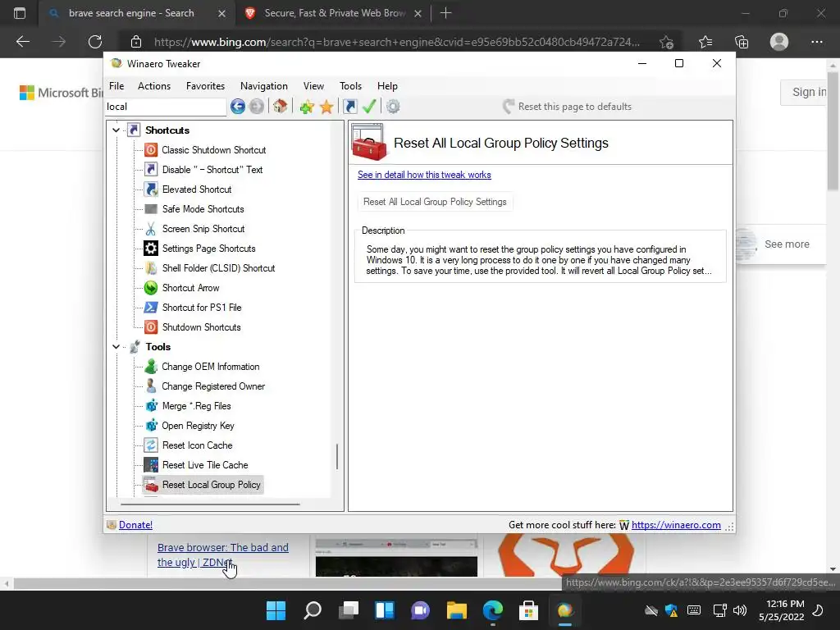Switch to Secure, Fast & Private Web Browser tab
Image resolution: width=840 pixels, height=630 pixels.
[x=335, y=13]
